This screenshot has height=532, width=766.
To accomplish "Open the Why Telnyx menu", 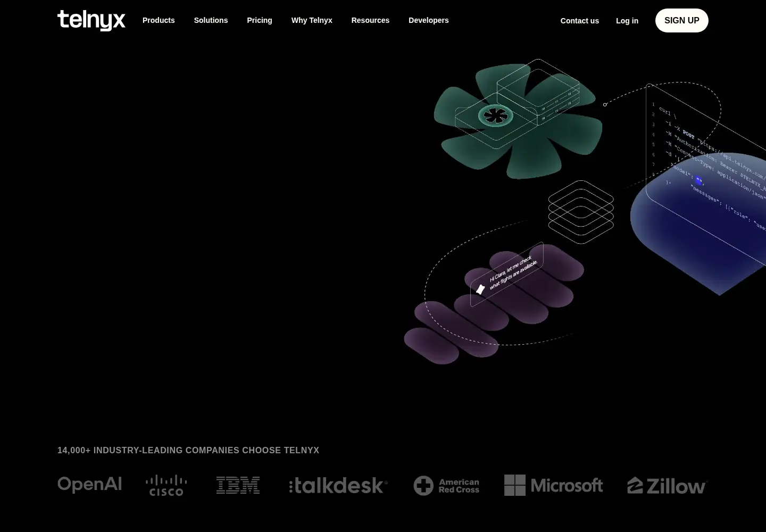I will coord(312,20).
